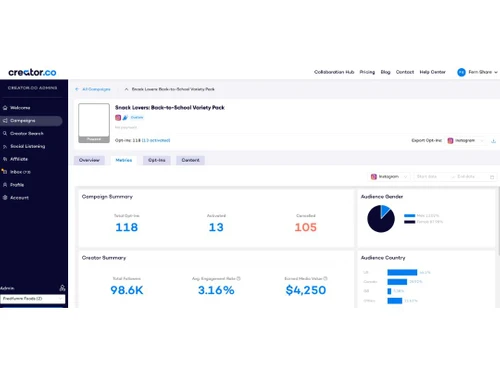
Task: Click the Total Opt-Ins value 118
Action: point(126,227)
